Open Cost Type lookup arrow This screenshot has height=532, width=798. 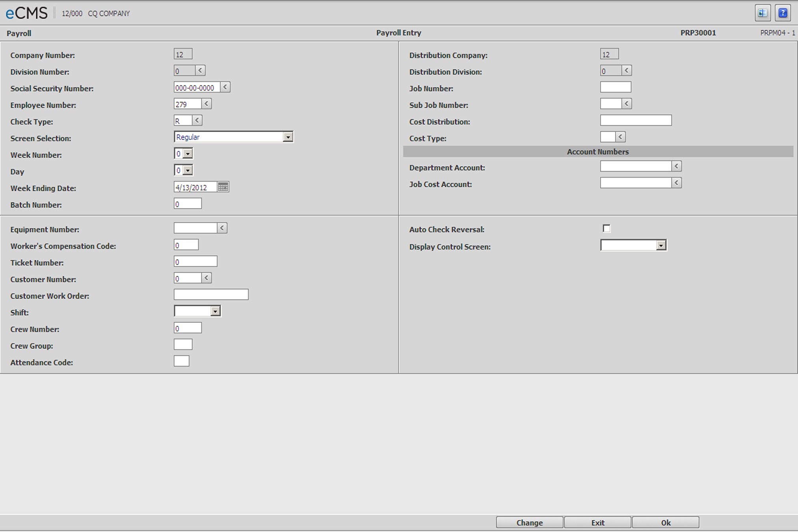[620, 137]
